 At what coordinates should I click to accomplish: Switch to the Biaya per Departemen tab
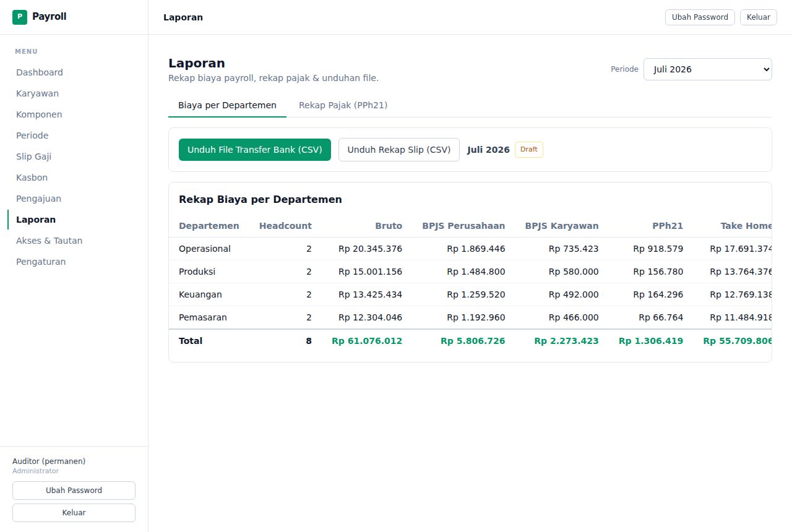tap(227, 105)
